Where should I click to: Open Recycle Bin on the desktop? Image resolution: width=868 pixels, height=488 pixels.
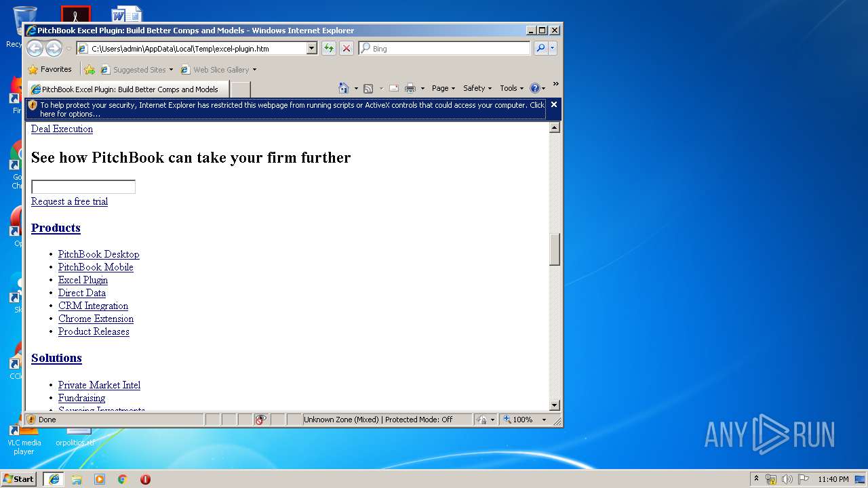(24, 27)
